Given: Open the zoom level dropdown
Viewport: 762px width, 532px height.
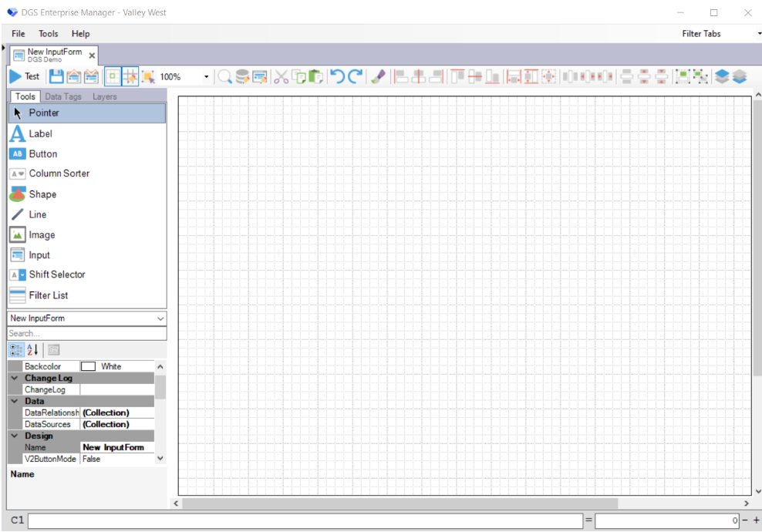Looking at the screenshot, I should coord(207,76).
